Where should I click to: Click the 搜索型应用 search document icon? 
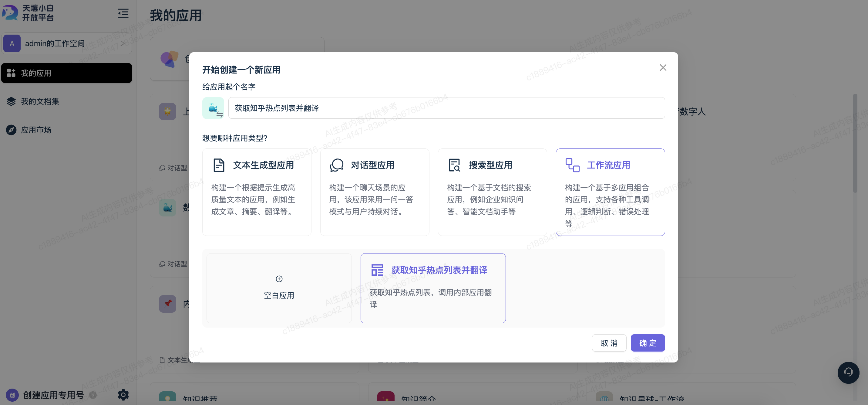(454, 165)
